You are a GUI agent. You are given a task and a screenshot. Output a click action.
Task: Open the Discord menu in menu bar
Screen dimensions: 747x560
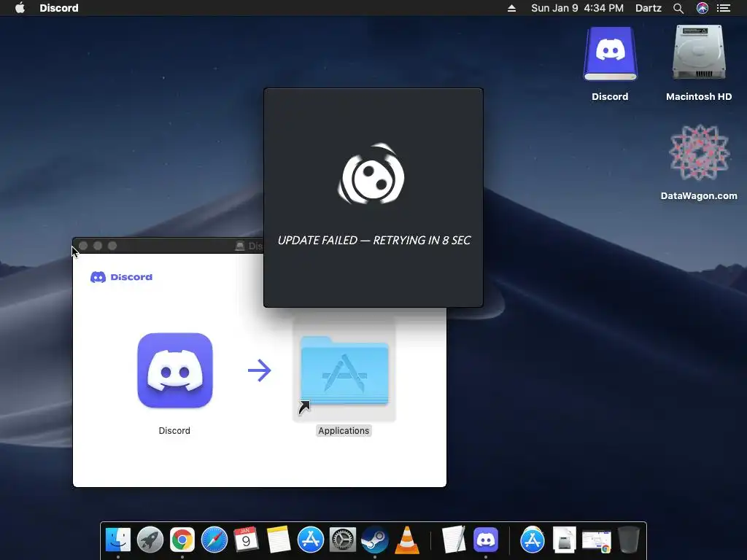58,7
